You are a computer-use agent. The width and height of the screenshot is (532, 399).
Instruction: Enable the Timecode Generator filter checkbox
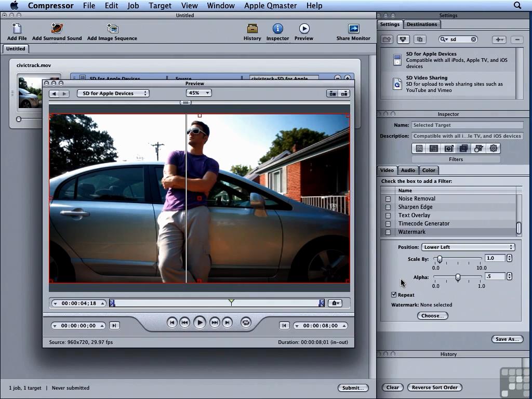pyautogui.click(x=388, y=223)
